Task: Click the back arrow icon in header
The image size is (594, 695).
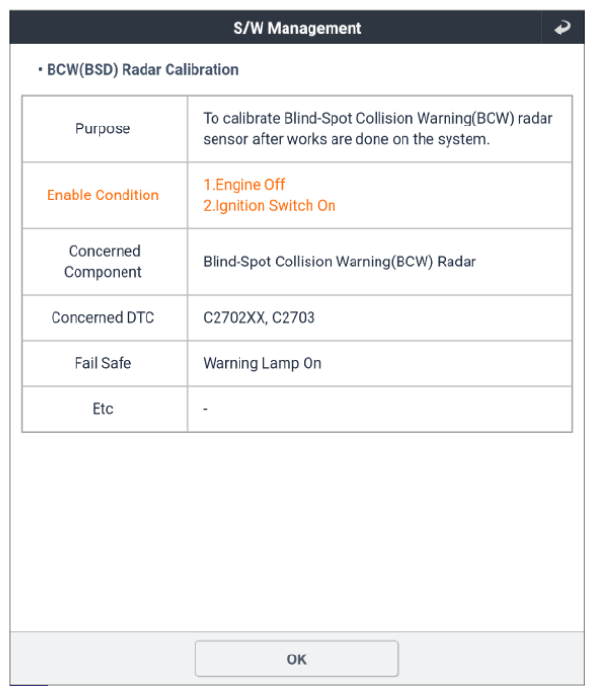Action: tap(563, 27)
